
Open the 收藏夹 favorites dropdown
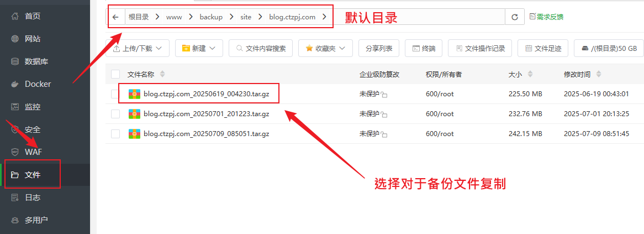325,49
